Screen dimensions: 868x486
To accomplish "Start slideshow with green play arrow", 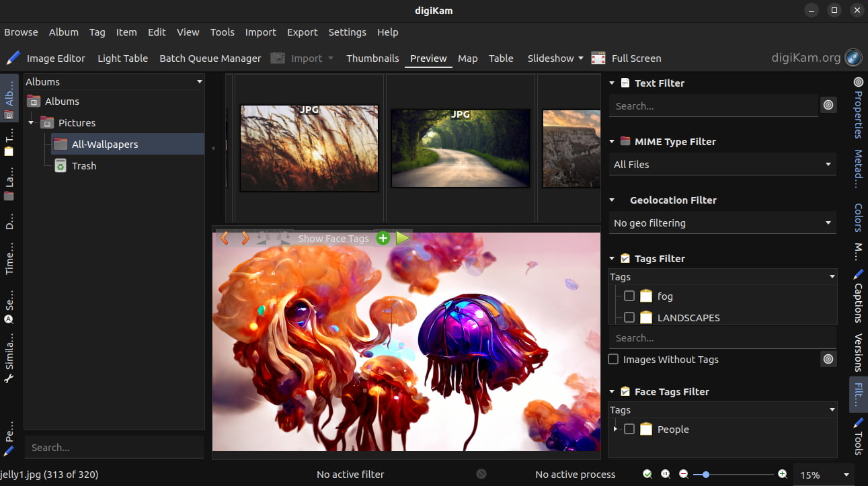I will point(403,238).
